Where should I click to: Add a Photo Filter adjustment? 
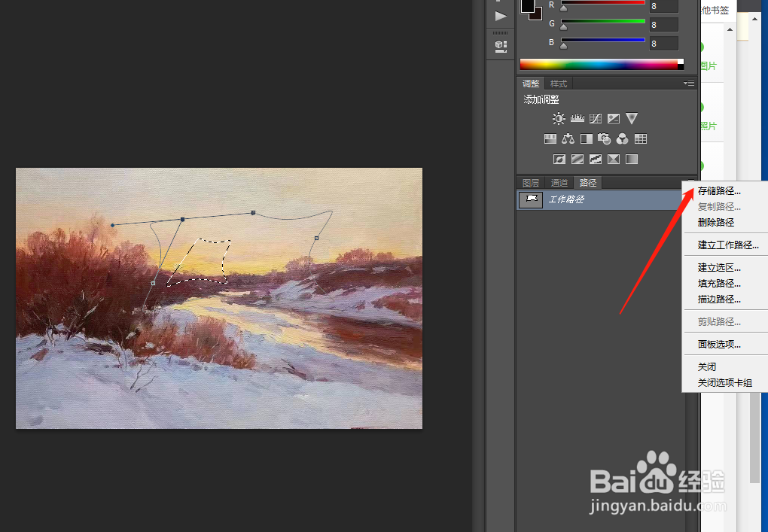pos(605,139)
